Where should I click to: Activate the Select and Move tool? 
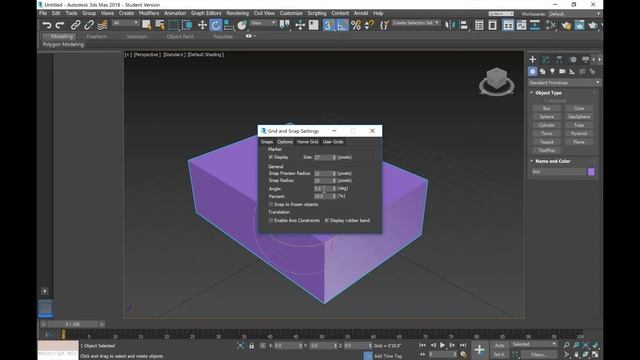click(202, 25)
